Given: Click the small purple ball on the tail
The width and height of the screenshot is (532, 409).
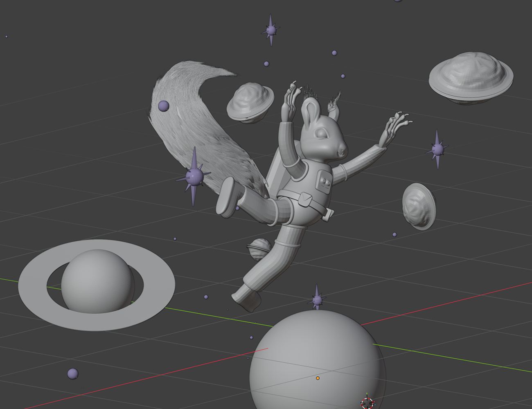Looking at the screenshot, I should (x=163, y=106).
